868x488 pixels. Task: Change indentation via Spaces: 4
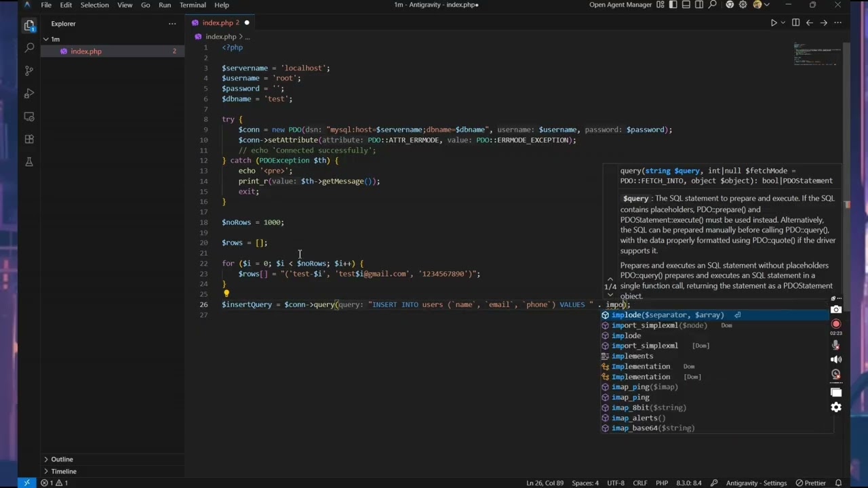(585, 483)
